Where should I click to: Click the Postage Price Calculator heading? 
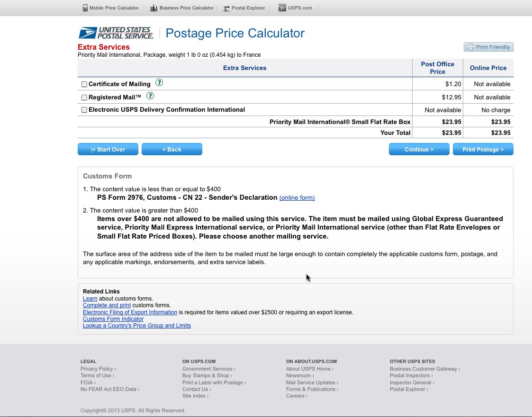235,33
